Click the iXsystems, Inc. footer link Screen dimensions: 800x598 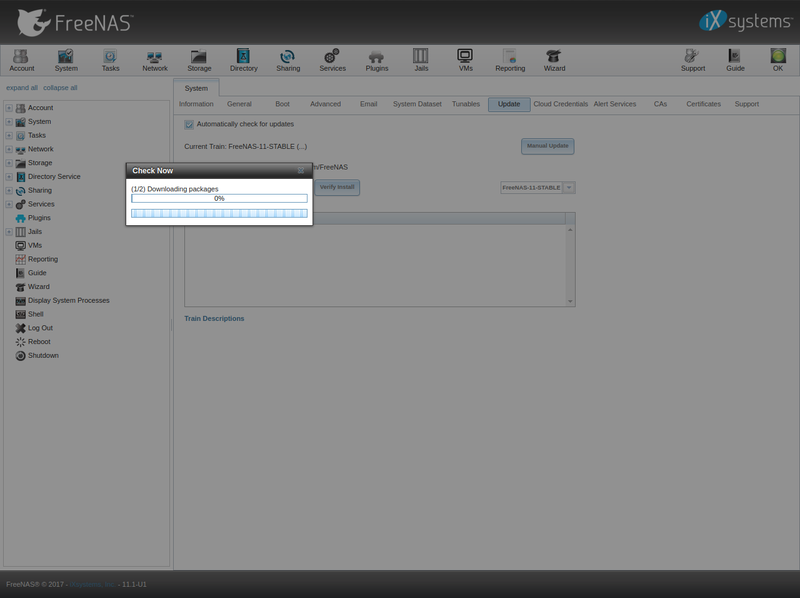92,585
